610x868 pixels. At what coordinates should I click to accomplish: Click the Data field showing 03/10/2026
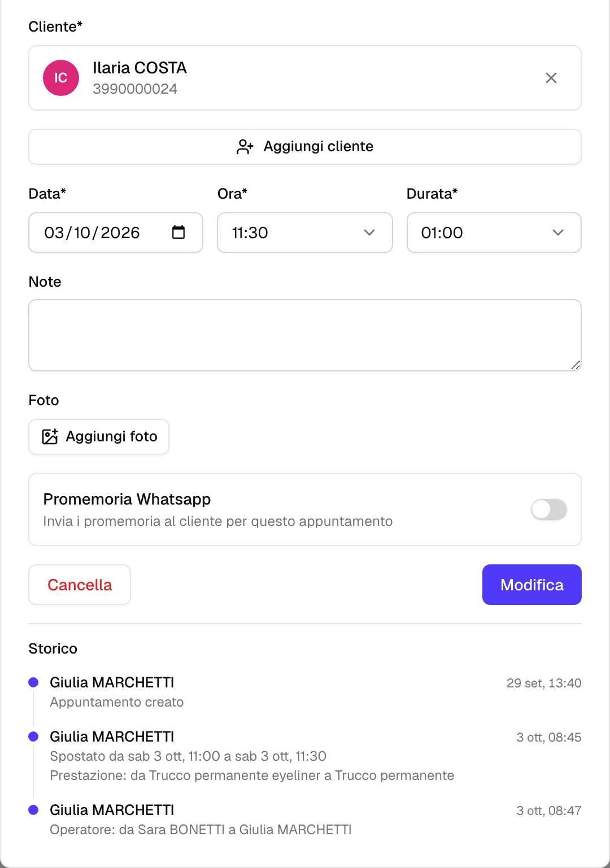[116, 233]
